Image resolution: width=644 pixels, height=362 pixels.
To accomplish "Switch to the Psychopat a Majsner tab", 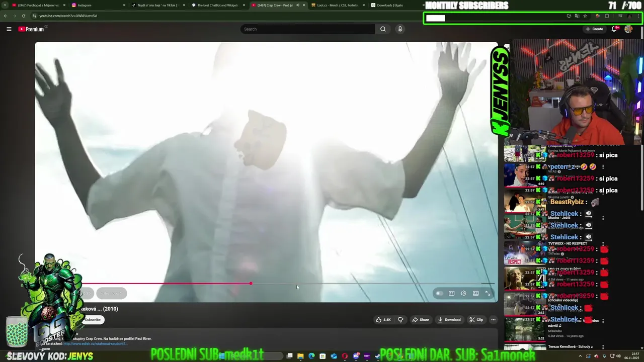I will click(35, 5).
